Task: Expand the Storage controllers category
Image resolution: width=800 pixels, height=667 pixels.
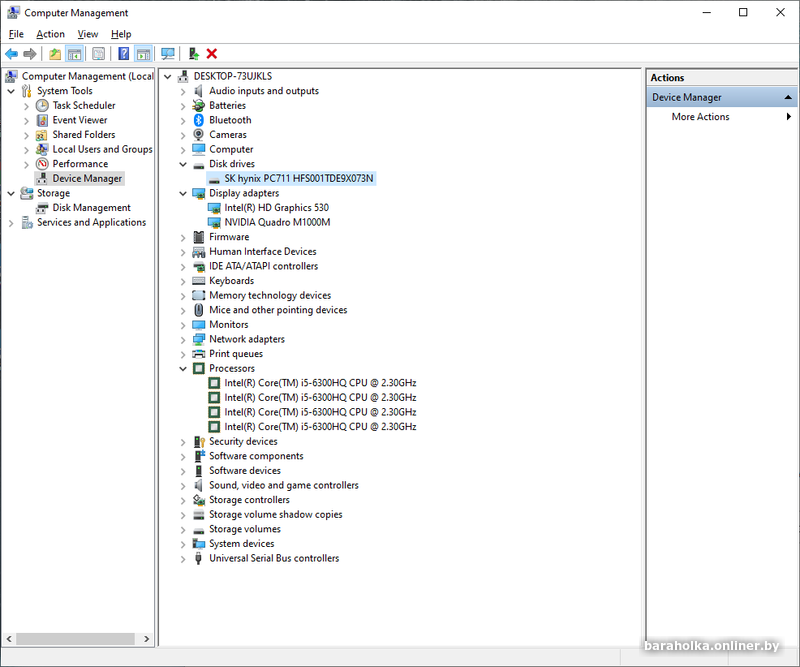Action: tap(183, 501)
